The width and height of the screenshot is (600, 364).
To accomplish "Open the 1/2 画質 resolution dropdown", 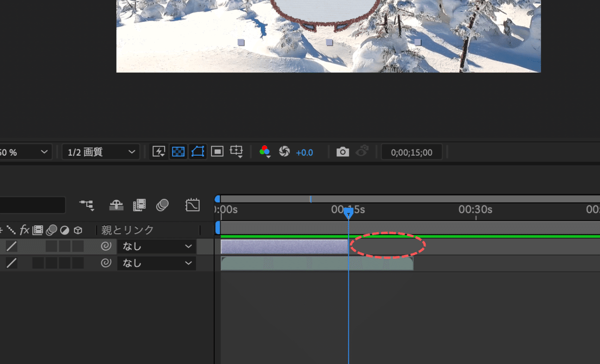I will (101, 152).
